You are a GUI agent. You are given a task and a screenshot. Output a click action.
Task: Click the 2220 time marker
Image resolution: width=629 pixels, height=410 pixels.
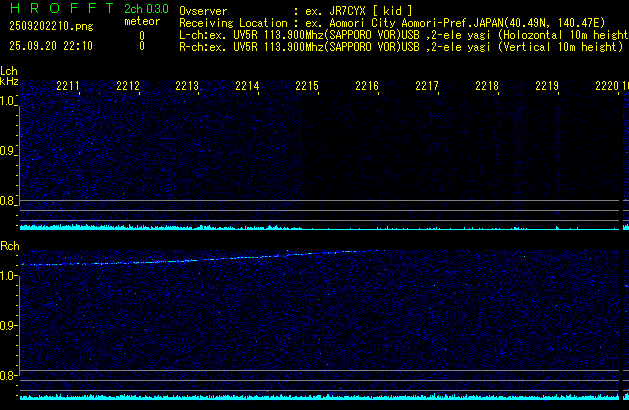(606, 87)
